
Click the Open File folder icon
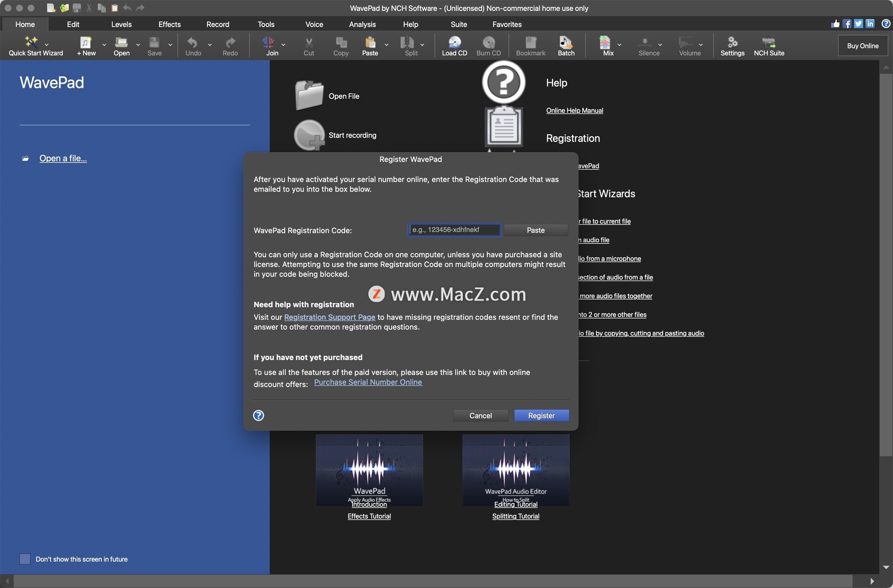click(309, 95)
